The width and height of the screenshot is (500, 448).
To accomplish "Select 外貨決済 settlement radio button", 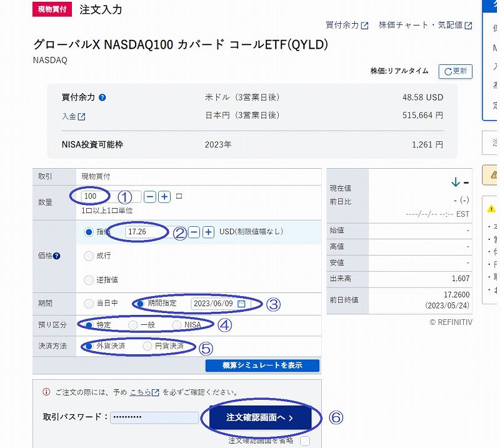I will pyautogui.click(x=89, y=346).
